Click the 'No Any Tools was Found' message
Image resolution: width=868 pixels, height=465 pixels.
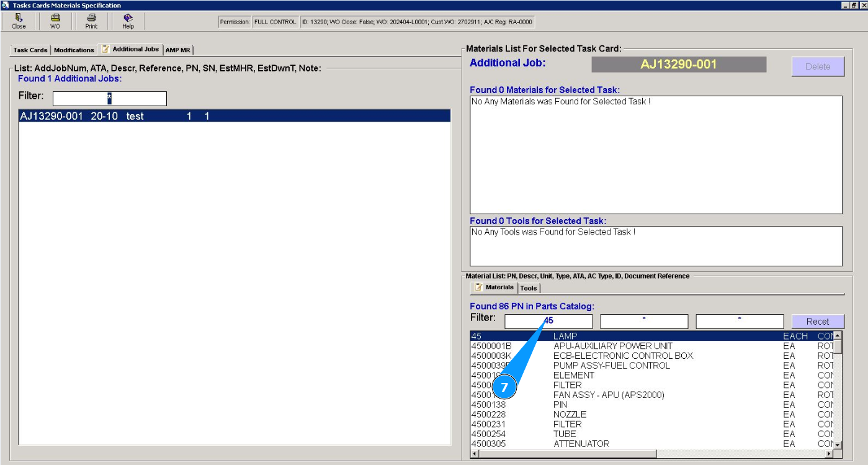pos(553,232)
